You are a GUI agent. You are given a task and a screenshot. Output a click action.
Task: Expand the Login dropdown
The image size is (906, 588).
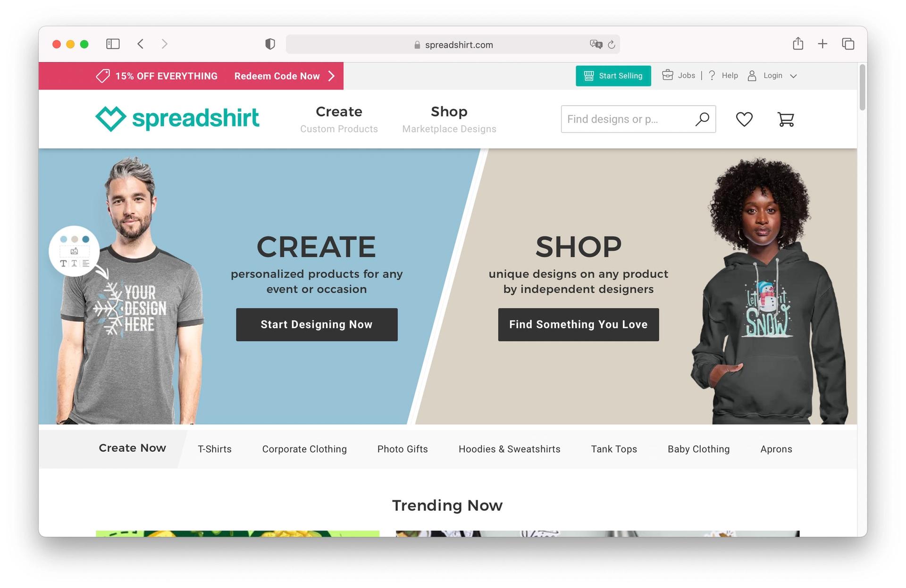[x=772, y=76]
